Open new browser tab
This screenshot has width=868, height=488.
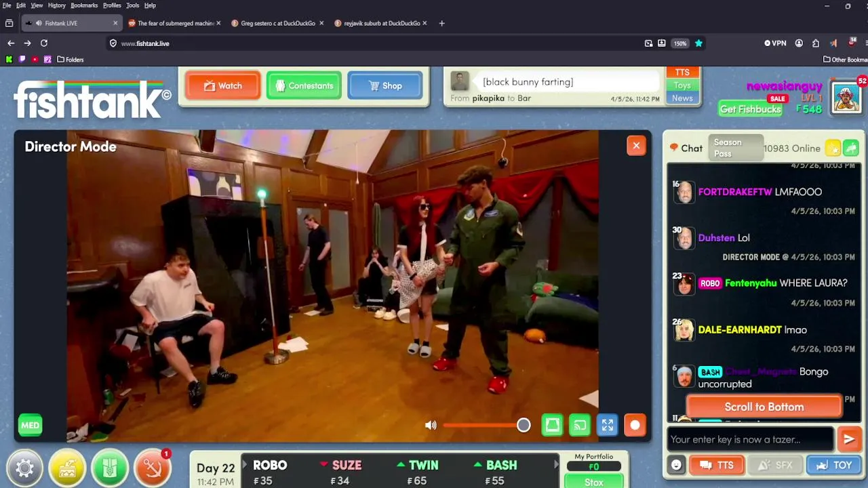(x=441, y=23)
